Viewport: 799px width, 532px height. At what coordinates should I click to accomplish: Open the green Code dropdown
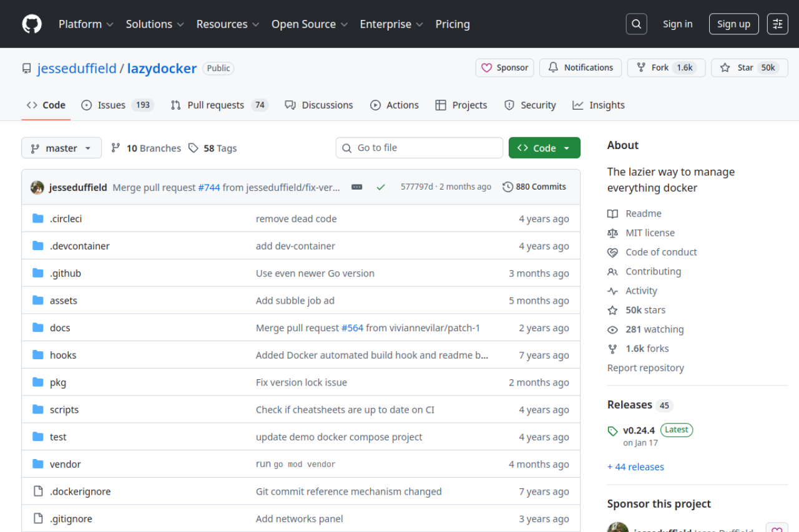544,148
